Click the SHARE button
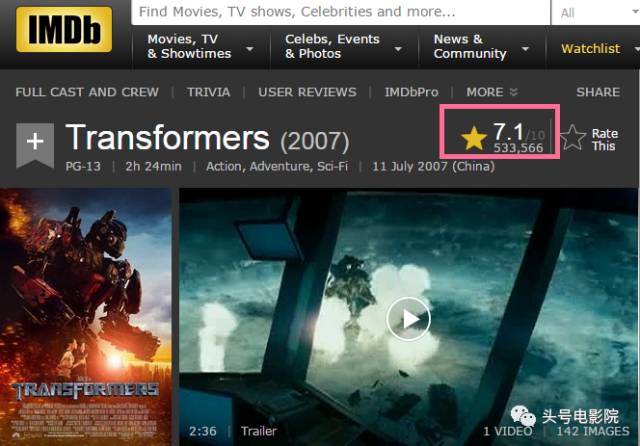 598,92
